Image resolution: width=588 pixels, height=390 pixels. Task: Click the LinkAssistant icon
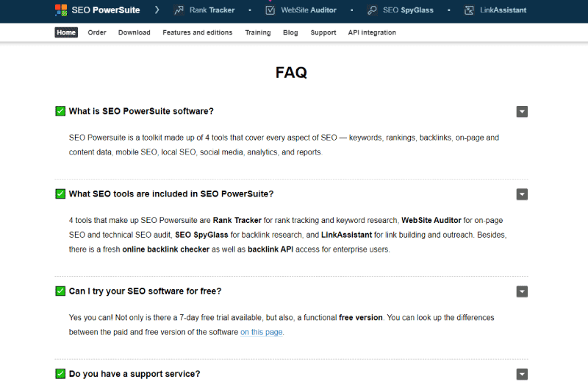tap(469, 10)
